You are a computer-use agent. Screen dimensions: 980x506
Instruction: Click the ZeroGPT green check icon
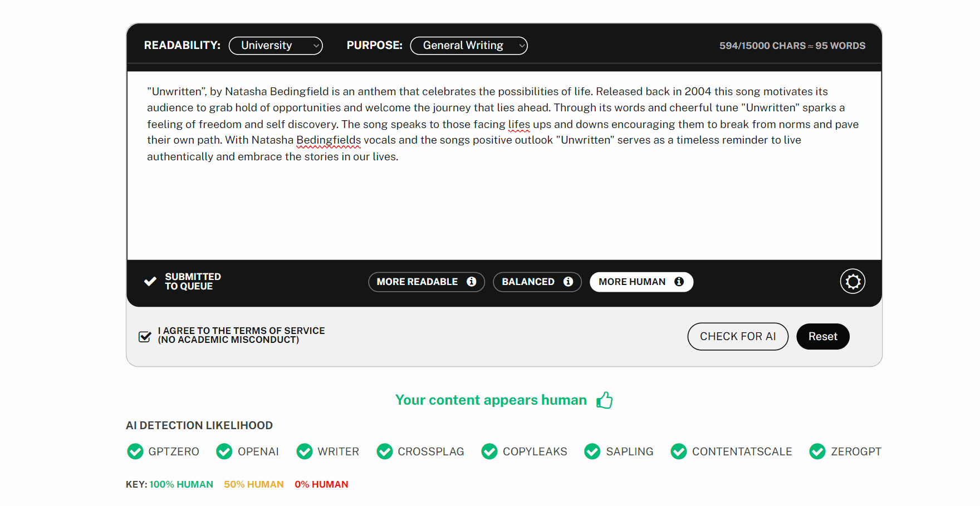817,451
